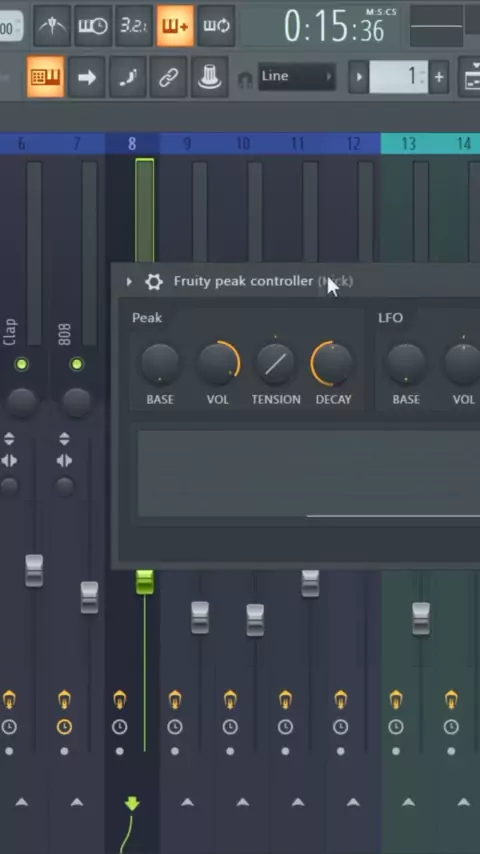This screenshot has width=480, height=854.
Task: Enable auto scrolling arrow button
Action: [87, 77]
